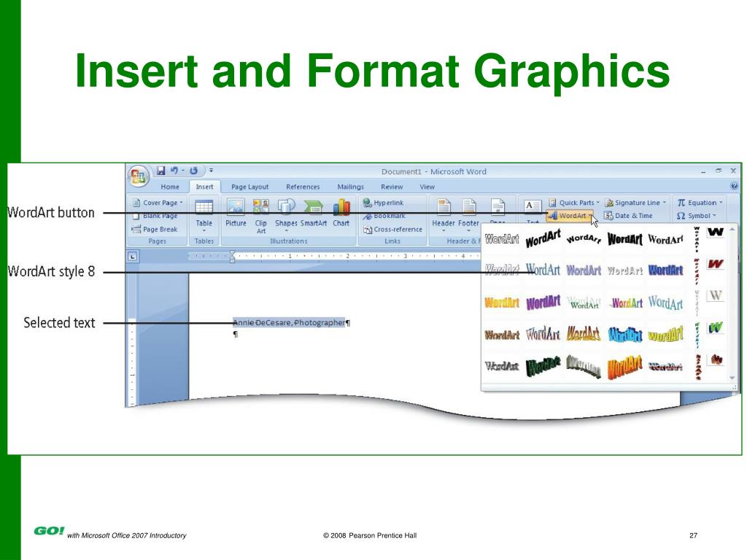This screenshot has width=747, height=560.
Task: Choose the dark blue bold WordArt style
Action: click(665, 270)
